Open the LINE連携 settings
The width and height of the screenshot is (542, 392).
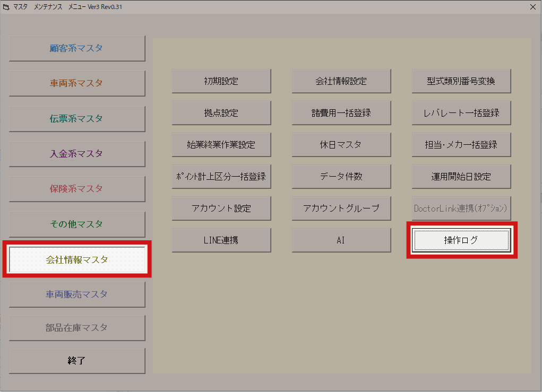[x=221, y=240]
